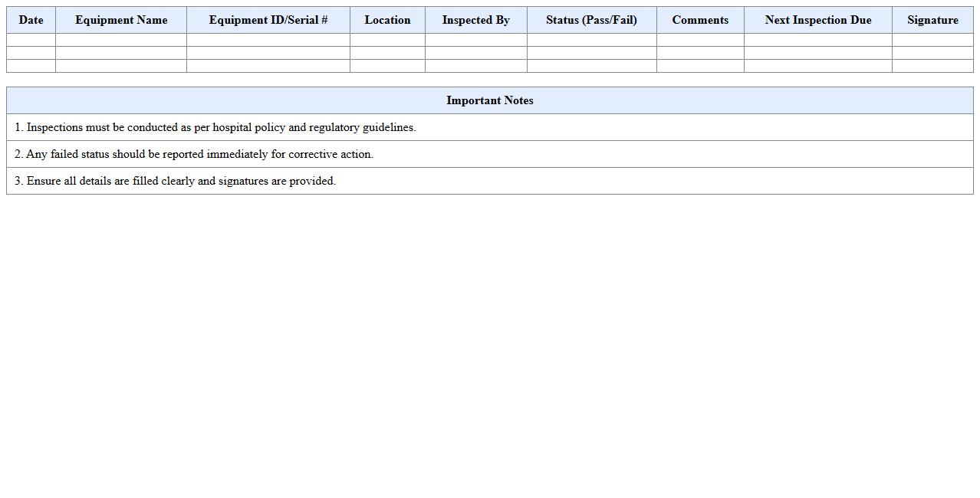980x498 pixels.
Task: Select the Next Inspection Due column header
Action: tap(817, 20)
